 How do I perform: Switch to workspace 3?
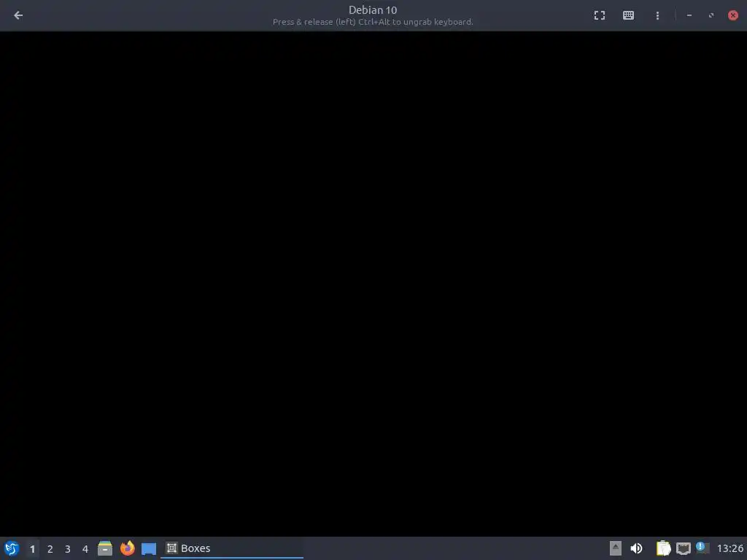tap(68, 548)
